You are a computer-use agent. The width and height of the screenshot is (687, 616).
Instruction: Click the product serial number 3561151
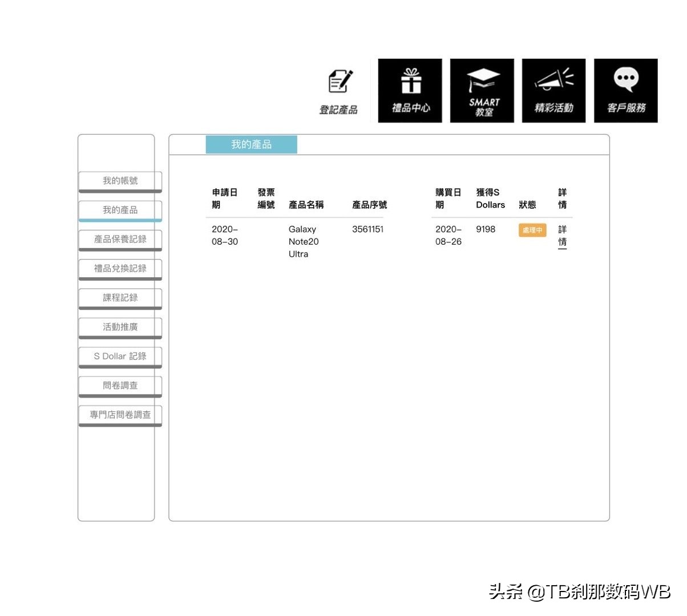tap(367, 229)
